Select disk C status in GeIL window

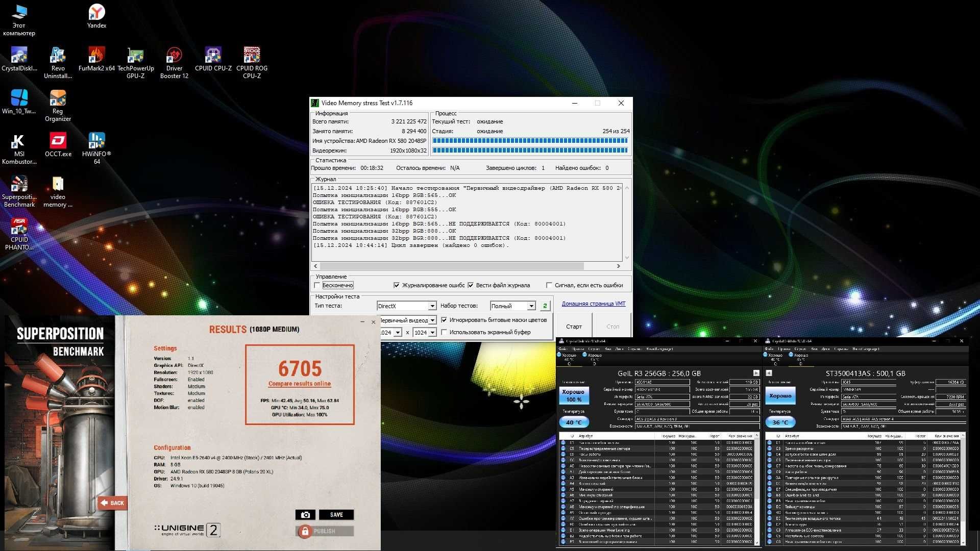click(569, 359)
